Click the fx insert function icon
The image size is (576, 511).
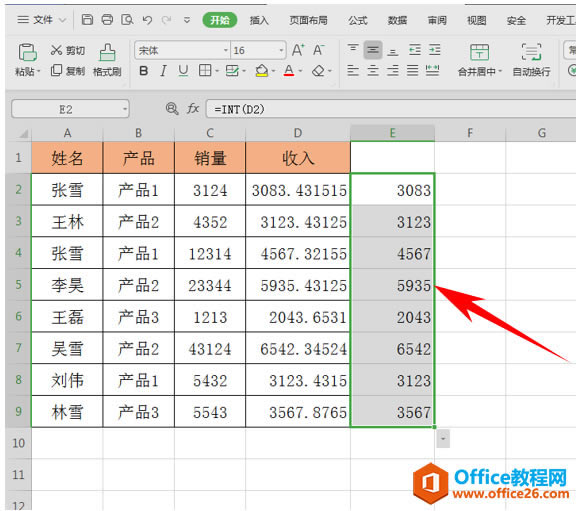193,109
